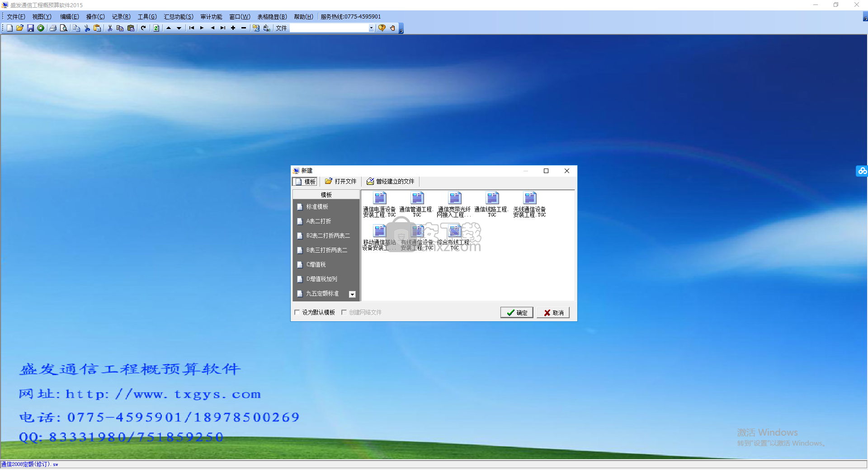868x470 pixels.
Task: Click the hand pointer toolbar icon
Action: 392,28
